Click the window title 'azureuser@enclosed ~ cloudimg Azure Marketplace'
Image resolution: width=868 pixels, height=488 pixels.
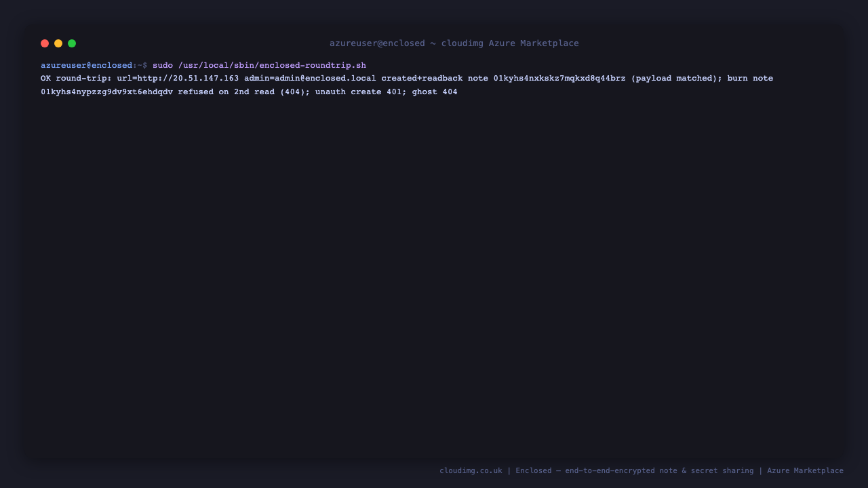[x=454, y=43]
